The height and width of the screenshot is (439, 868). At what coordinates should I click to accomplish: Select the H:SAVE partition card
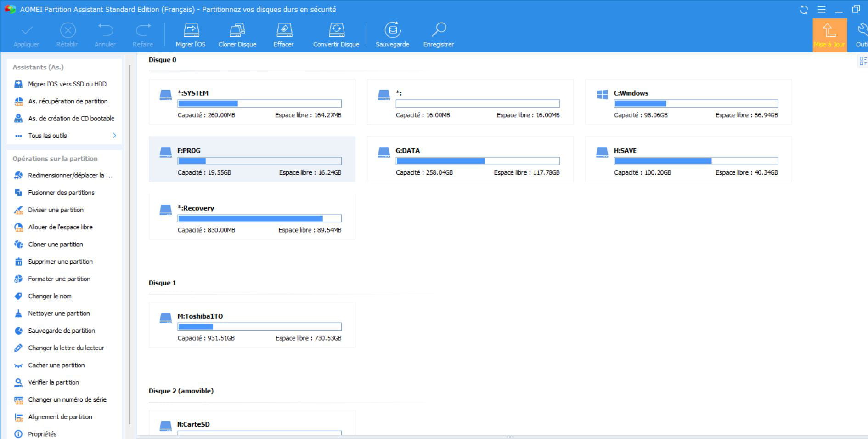click(x=688, y=159)
